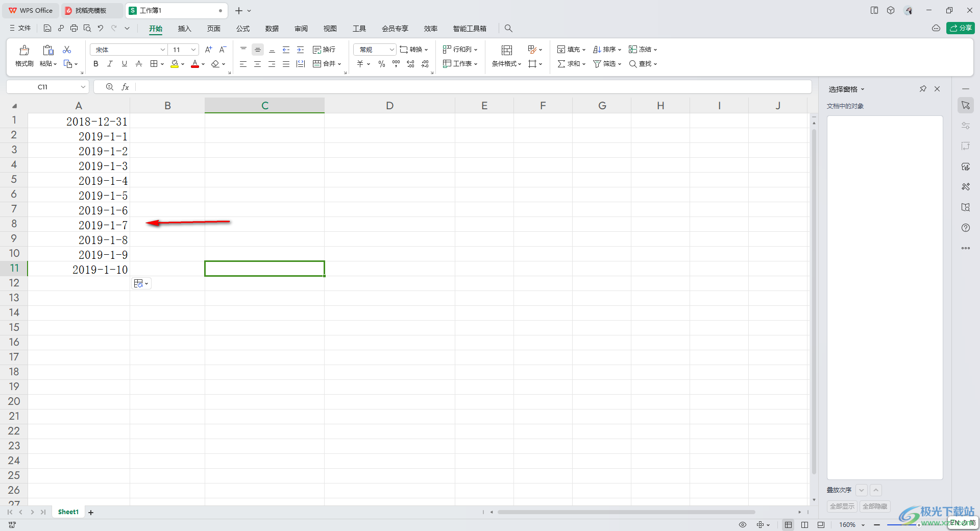This screenshot has width=980, height=531.
Task: Click the search magnifier in ribbon tabs
Action: click(x=508, y=28)
